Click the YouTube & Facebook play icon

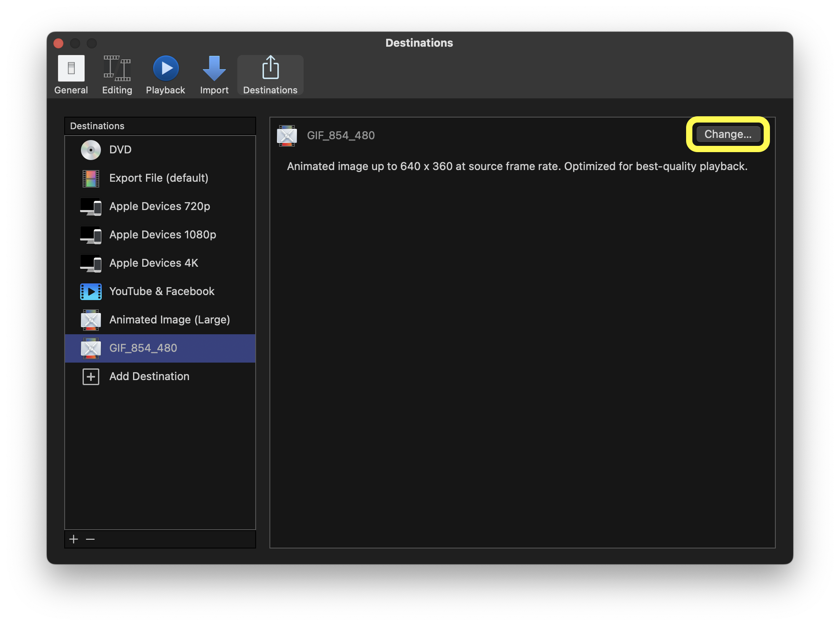click(x=91, y=292)
